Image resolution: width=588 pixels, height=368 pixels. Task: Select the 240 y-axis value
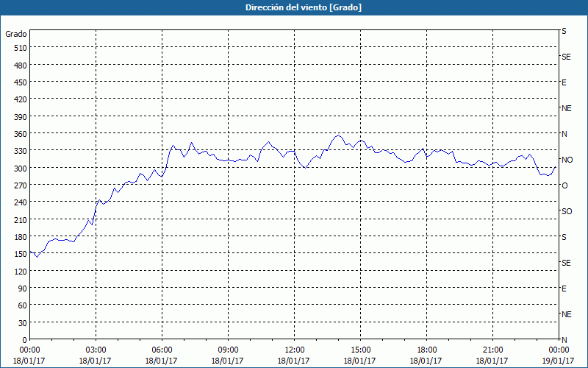click(x=21, y=202)
